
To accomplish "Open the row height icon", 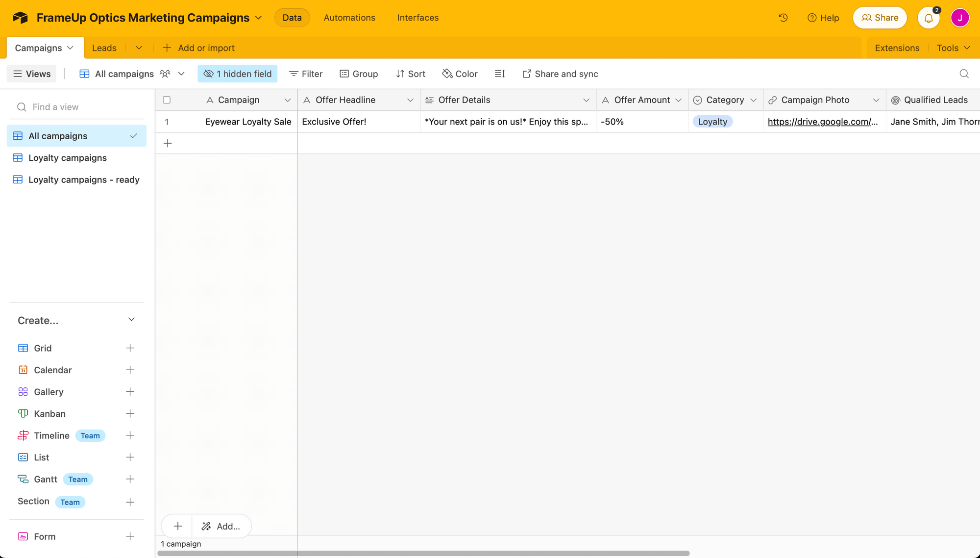I will pyautogui.click(x=499, y=74).
